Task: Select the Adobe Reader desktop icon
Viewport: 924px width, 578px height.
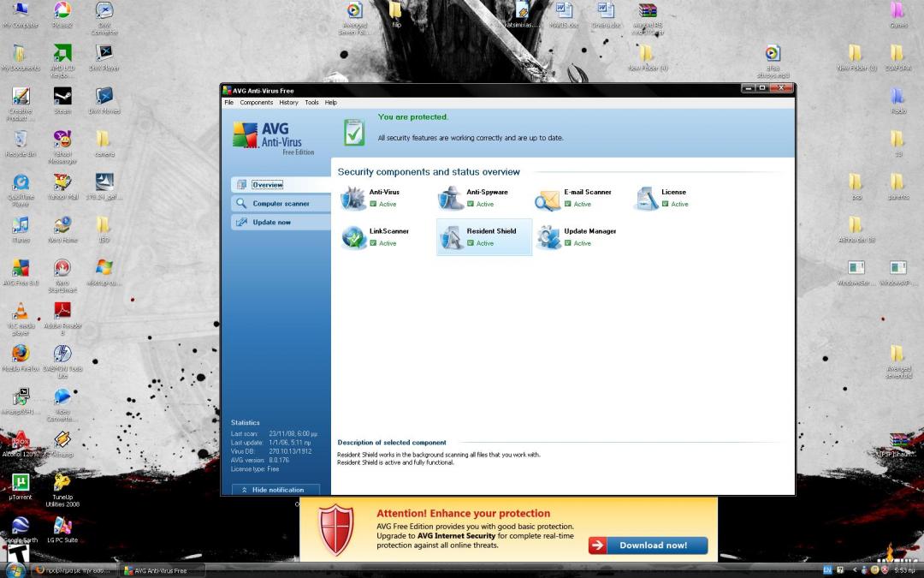Action: pyautogui.click(x=62, y=319)
